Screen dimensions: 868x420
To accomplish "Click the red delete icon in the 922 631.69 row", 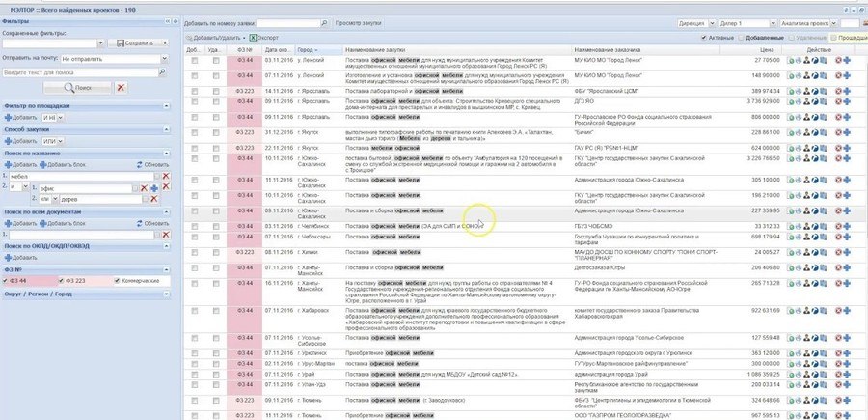I will coord(838,312).
